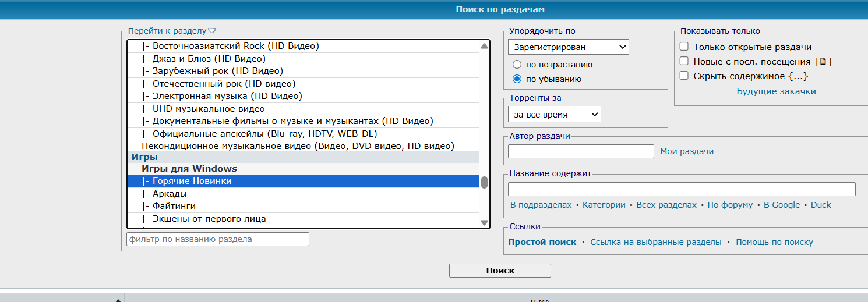Click the "В Google" search link
Screen dimensions: 868x302
tap(781, 205)
